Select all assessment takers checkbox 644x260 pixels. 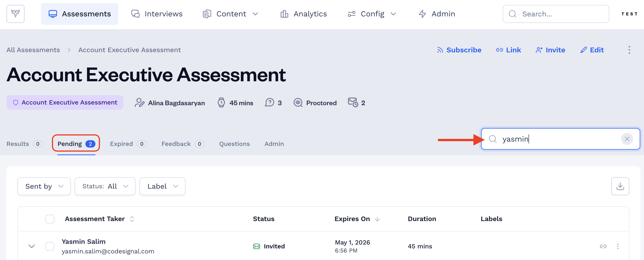[50, 219]
